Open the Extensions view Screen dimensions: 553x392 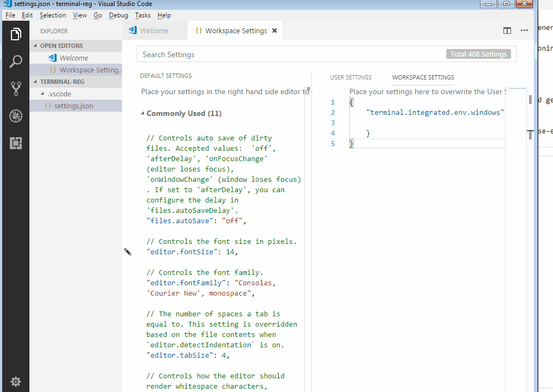16,143
